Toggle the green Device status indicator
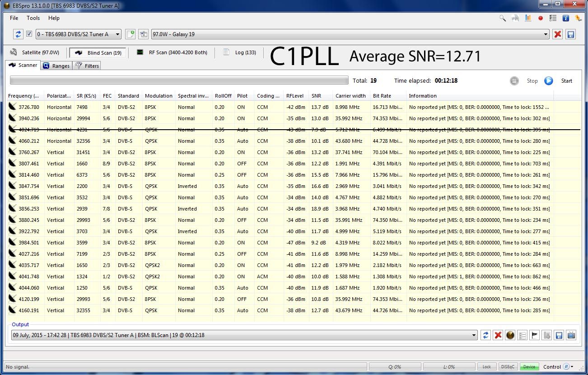588x375 pixels. (529, 367)
